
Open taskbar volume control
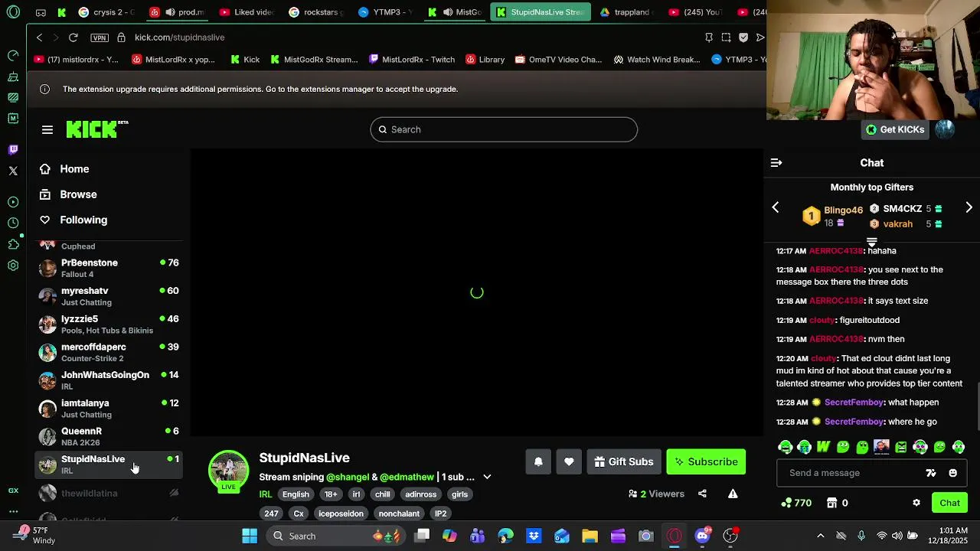tap(897, 536)
